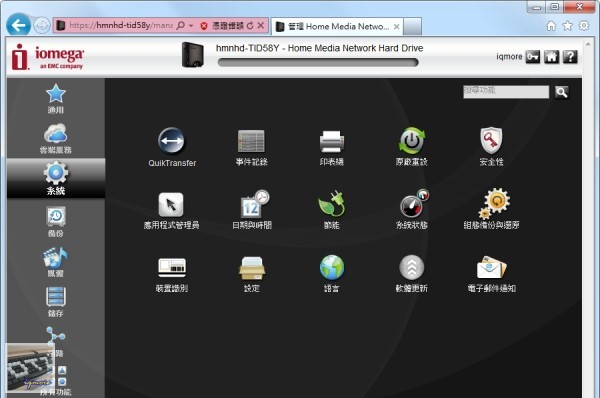The image size is (600, 398).
Task: Click the hard drive device image in header
Action: tap(192, 55)
